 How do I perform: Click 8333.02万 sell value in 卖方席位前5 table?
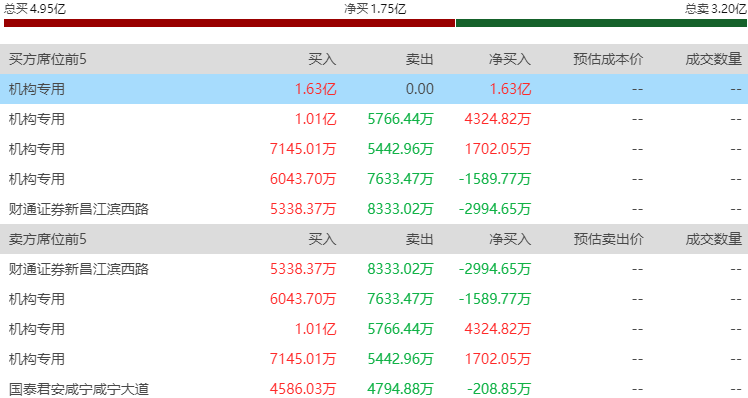tap(400, 269)
